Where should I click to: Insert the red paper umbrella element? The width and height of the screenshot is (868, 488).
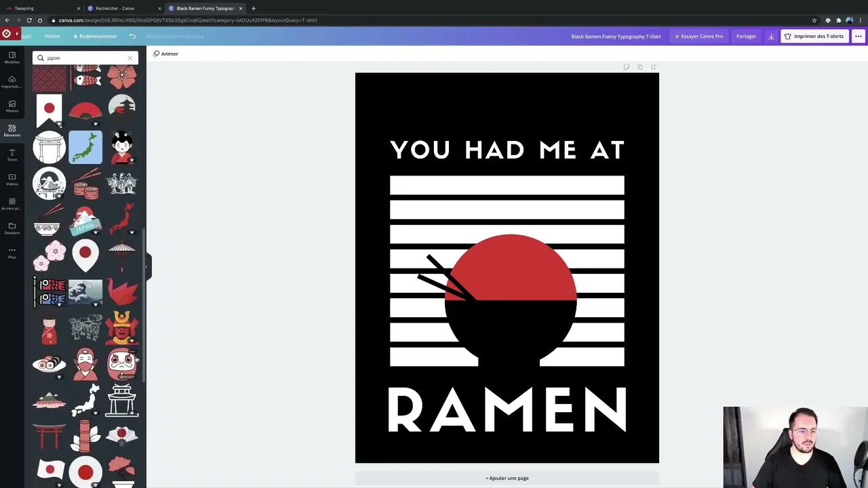coord(122,256)
